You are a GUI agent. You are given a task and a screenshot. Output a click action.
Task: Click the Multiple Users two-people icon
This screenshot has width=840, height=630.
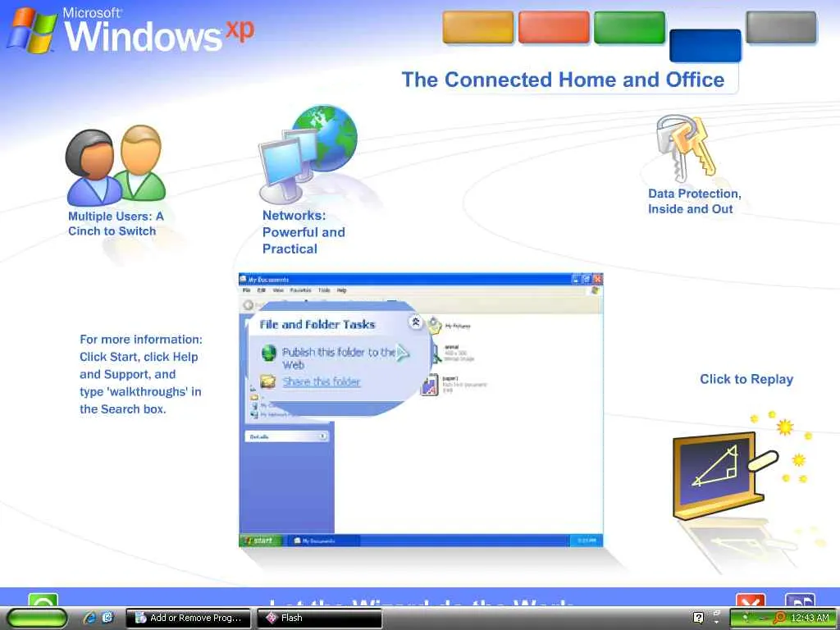115,165
